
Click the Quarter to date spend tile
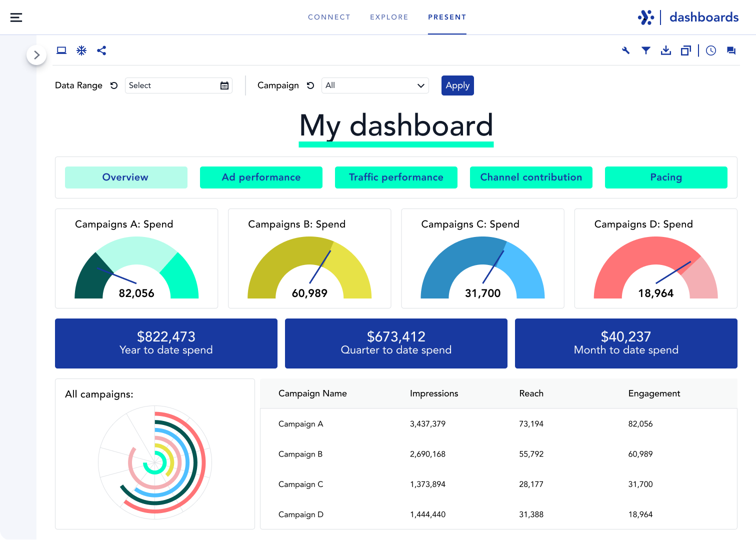[396, 343]
